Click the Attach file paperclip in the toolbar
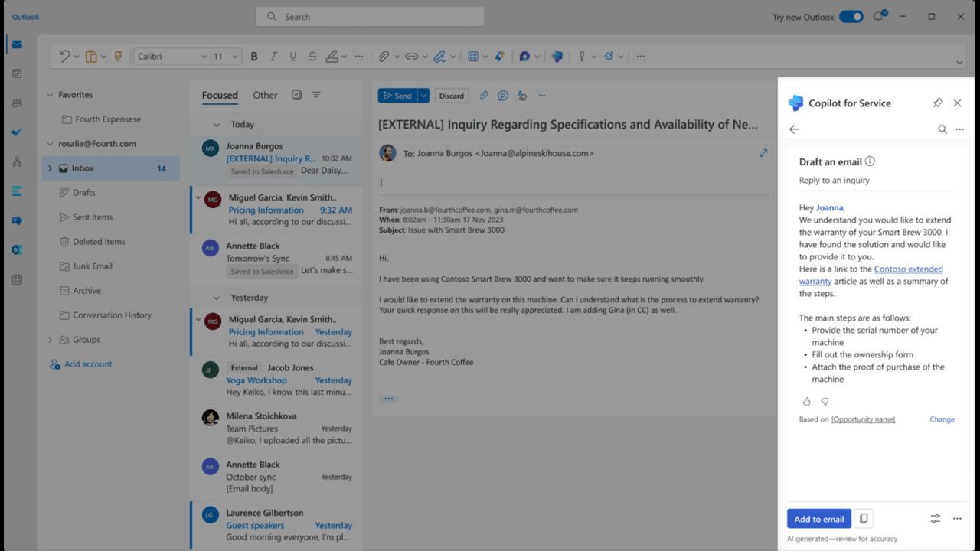 pos(384,56)
